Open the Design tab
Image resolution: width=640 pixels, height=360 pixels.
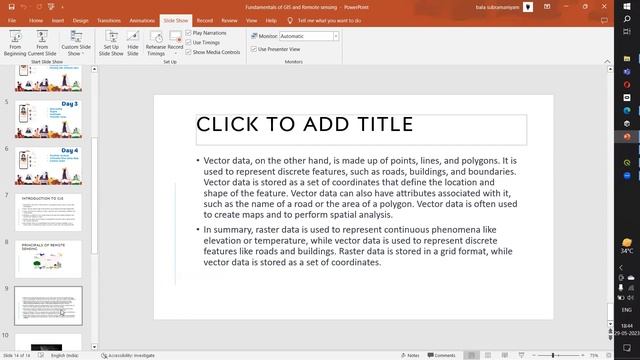click(x=80, y=20)
